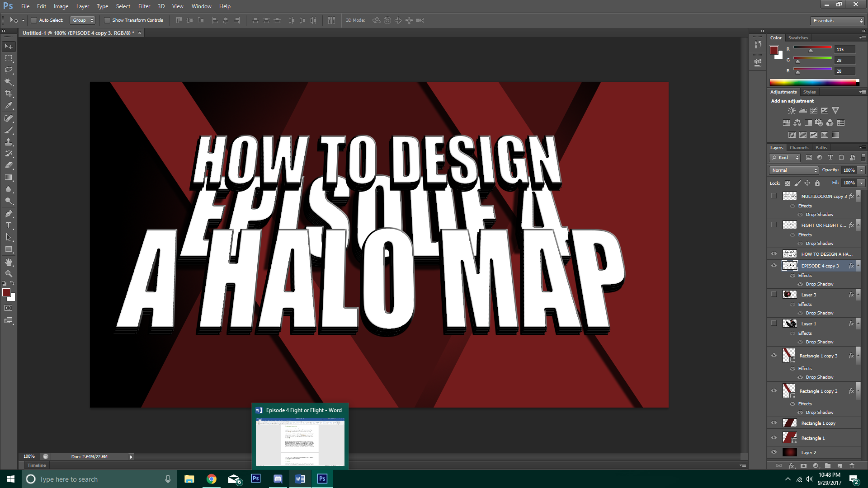Toggle Quick Mask mode
This screenshot has width=868, height=488.
tap(9, 308)
